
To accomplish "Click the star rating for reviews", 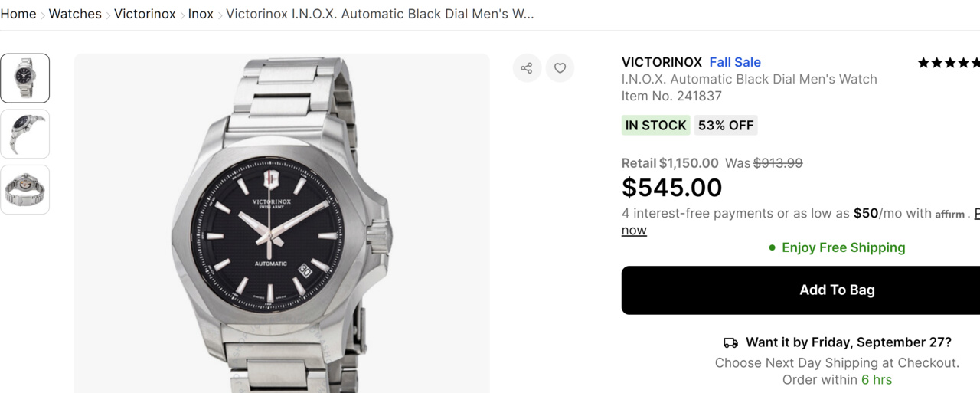I will tap(948, 63).
